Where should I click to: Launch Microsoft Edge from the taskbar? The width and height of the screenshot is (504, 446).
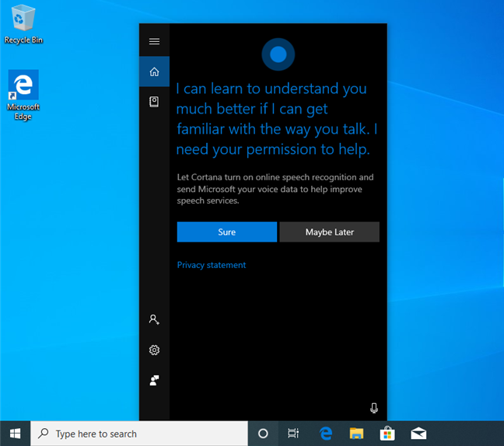[326, 434]
